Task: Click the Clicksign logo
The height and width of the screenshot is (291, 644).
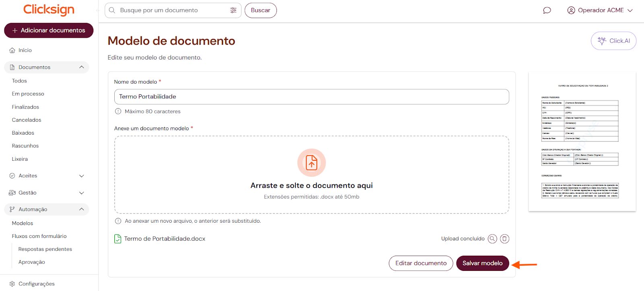Action: click(x=49, y=10)
